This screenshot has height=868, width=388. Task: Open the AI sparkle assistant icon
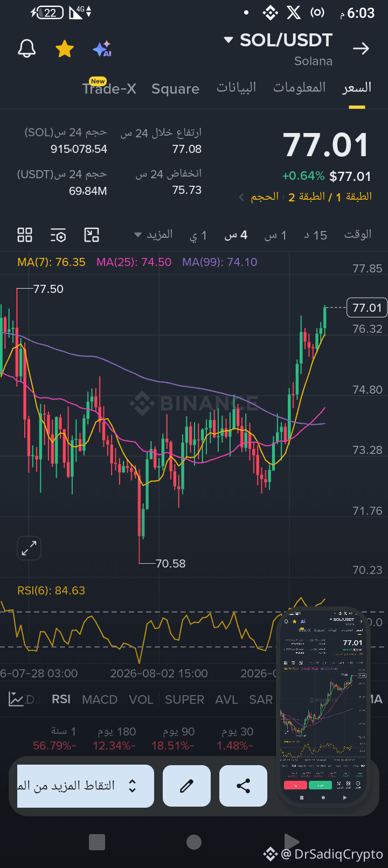[x=102, y=48]
